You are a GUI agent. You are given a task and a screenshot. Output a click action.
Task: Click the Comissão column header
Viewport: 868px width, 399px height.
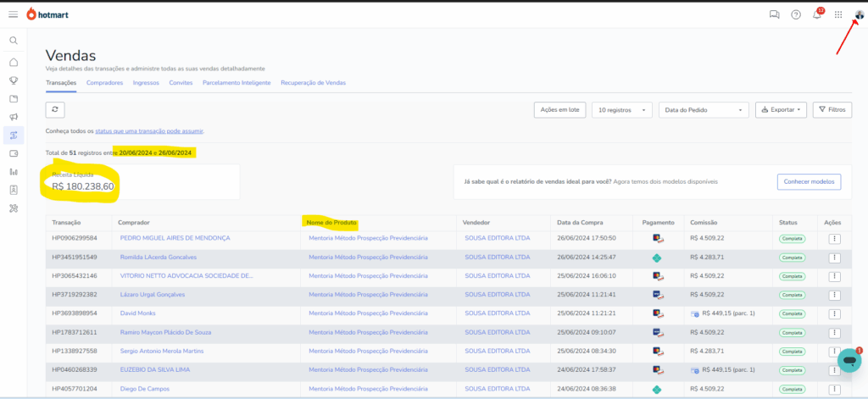point(704,223)
